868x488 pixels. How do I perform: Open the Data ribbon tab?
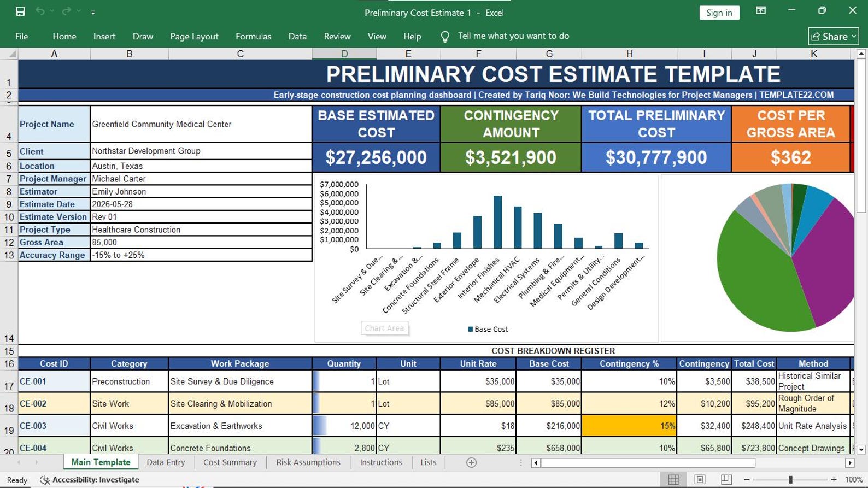[x=297, y=36]
